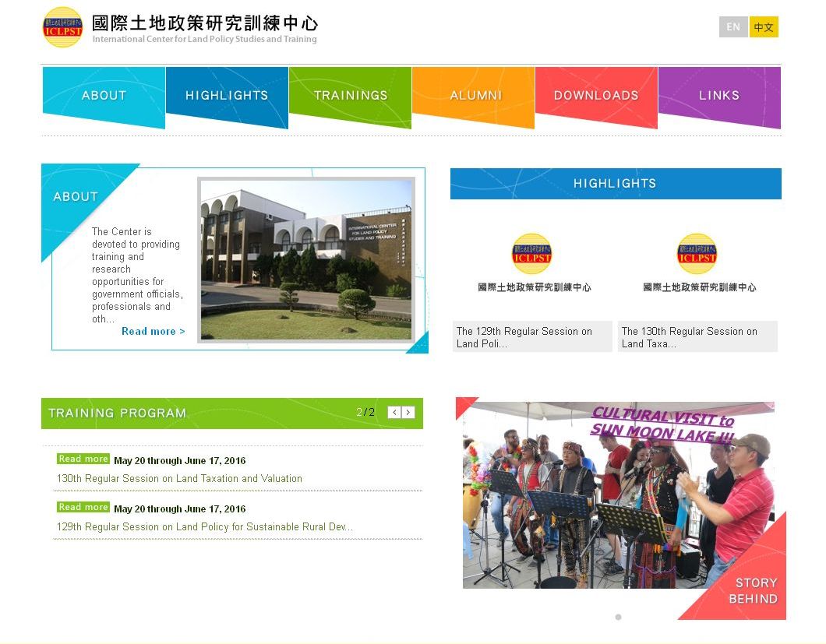Image resolution: width=826 pixels, height=644 pixels.
Task: Open 130th Regular Session on Land Taxation link
Action: click(179, 479)
